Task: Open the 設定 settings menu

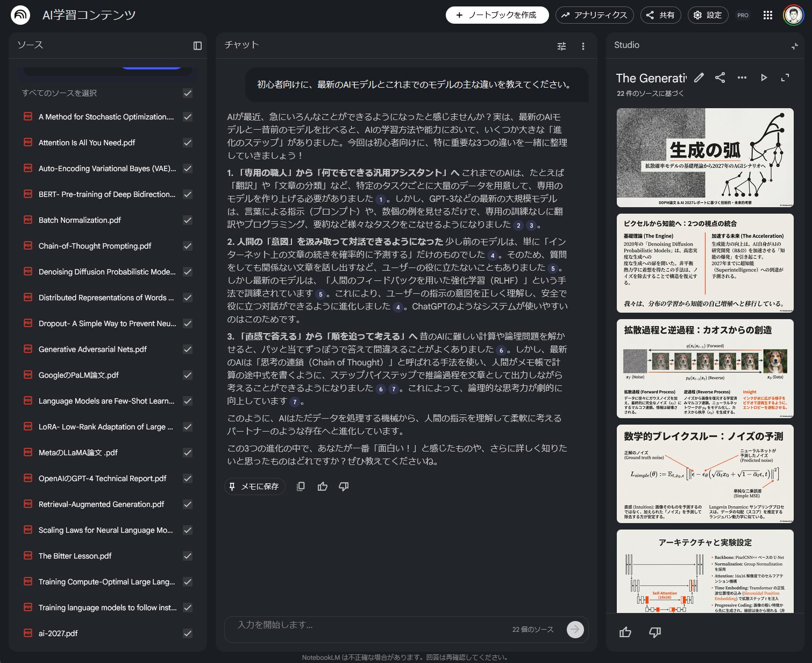Action: pos(708,15)
